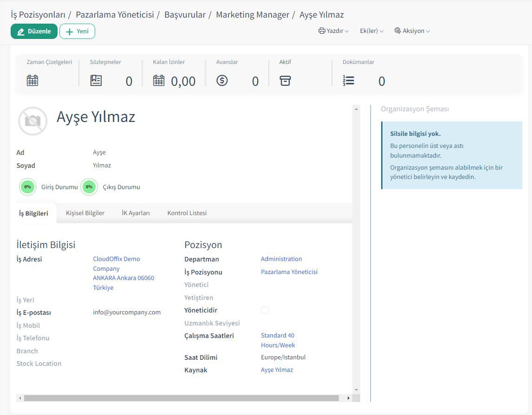Viewport: 532px width, 415px height.
Task: Click the printer icon beside Yazdır
Action: point(322,31)
